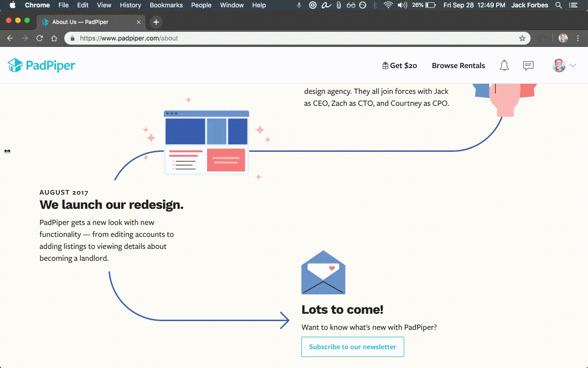Bookmark this page with the star

(522, 38)
